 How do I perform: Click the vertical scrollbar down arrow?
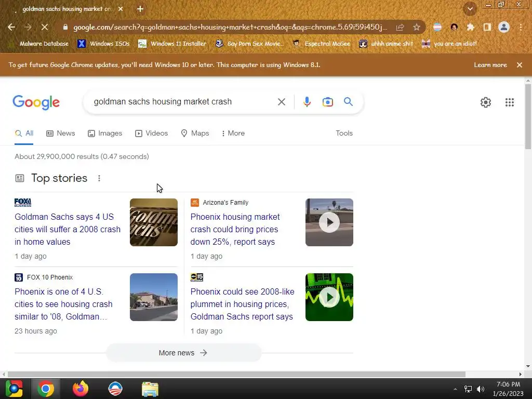(528, 366)
